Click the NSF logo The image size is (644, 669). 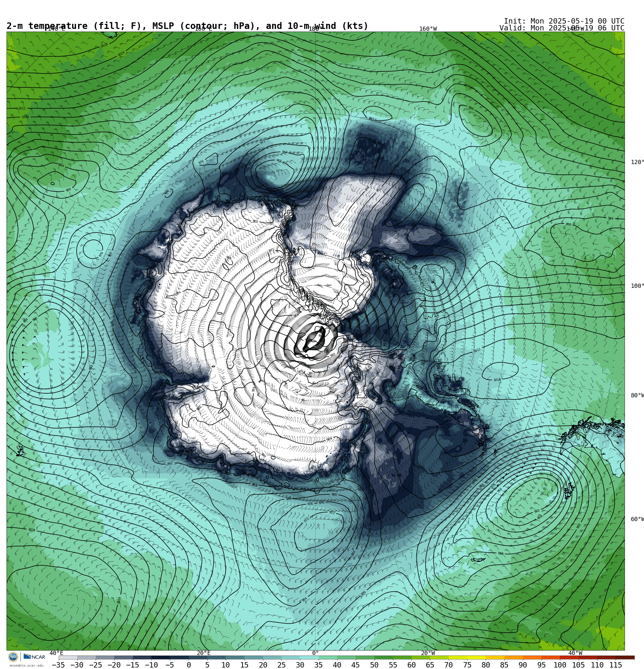click(x=13, y=657)
